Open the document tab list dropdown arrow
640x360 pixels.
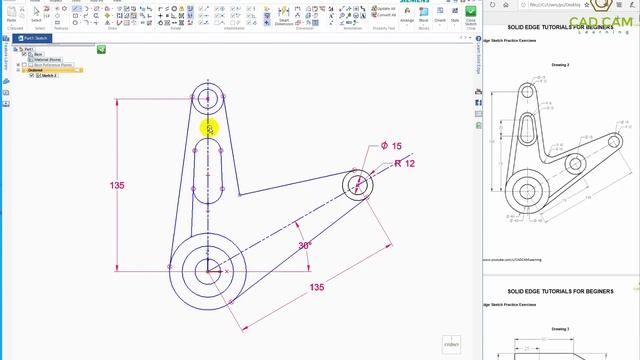click(x=470, y=38)
